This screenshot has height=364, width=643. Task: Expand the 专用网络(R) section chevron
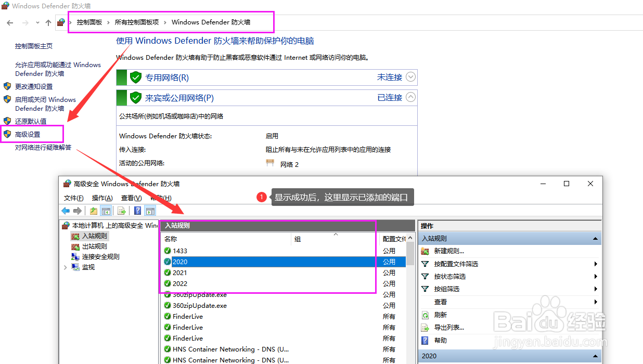pyautogui.click(x=411, y=77)
